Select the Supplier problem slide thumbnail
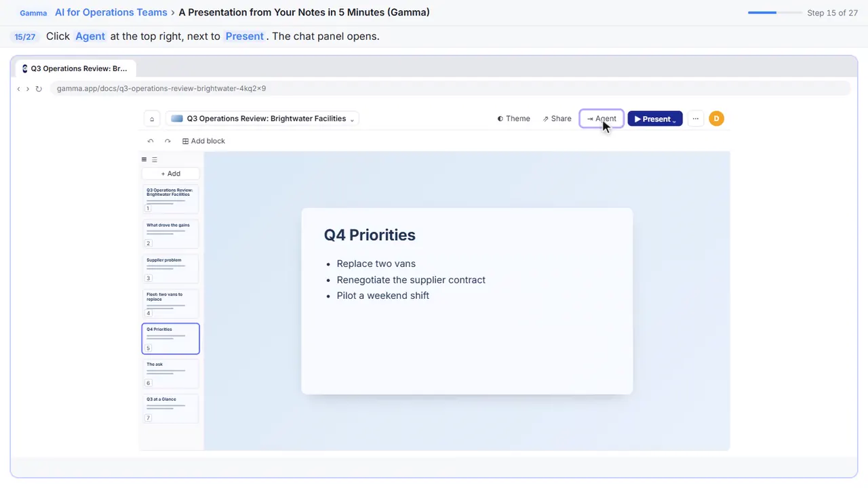868x488 pixels. coord(170,268)
